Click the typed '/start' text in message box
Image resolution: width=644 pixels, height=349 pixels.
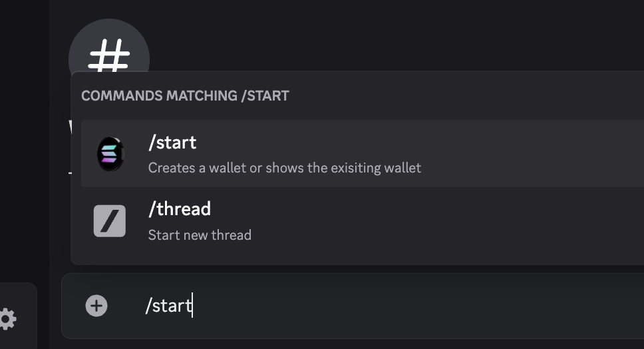click(168, 306)
